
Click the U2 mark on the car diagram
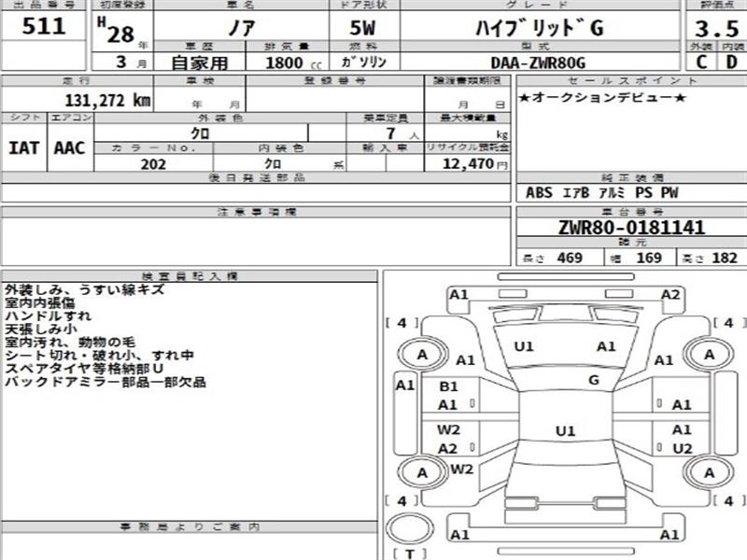click(682, 449)
